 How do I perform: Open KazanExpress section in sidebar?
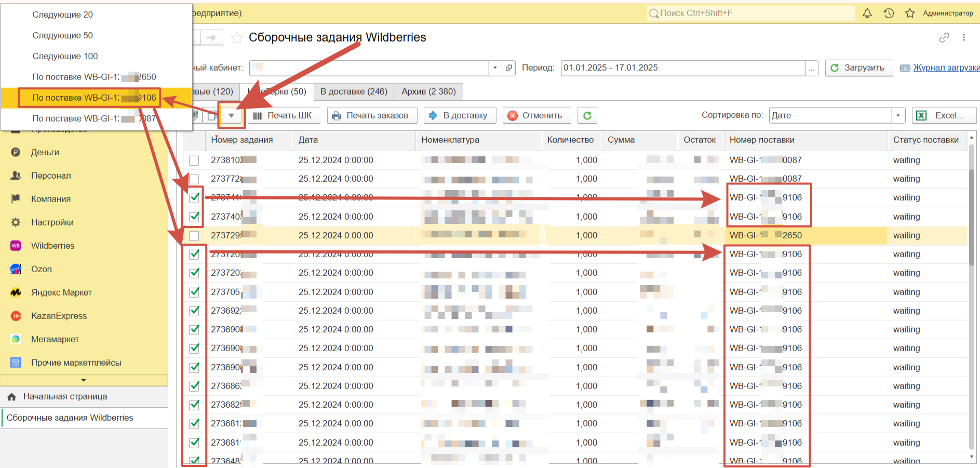click(x=59, y=316)
